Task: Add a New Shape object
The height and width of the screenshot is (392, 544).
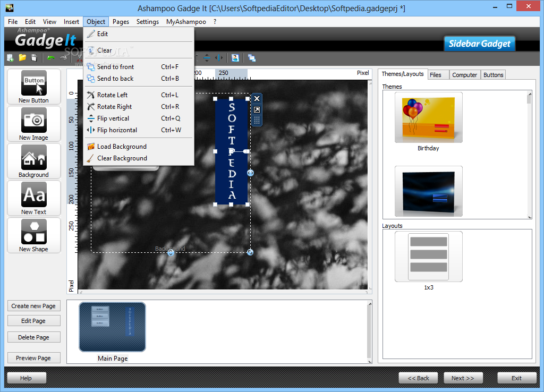Action: [x=33, y=235]
